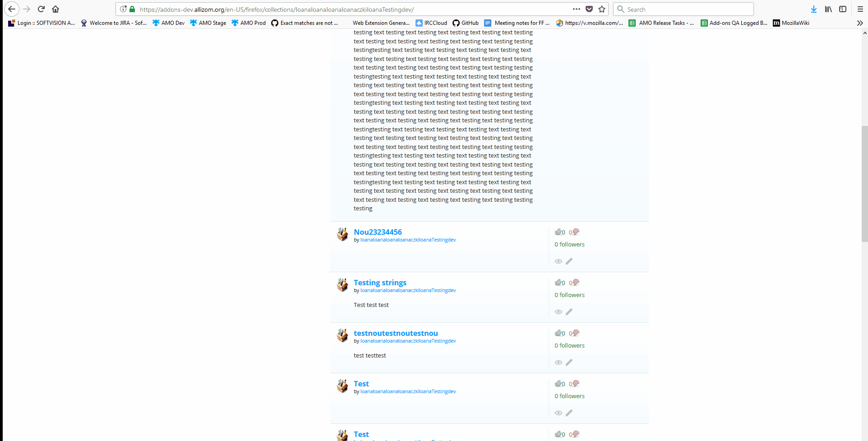This screenshot has height=441, width=868.
Task: Open the IRCCloud bookmark
Action: point(431,23)
